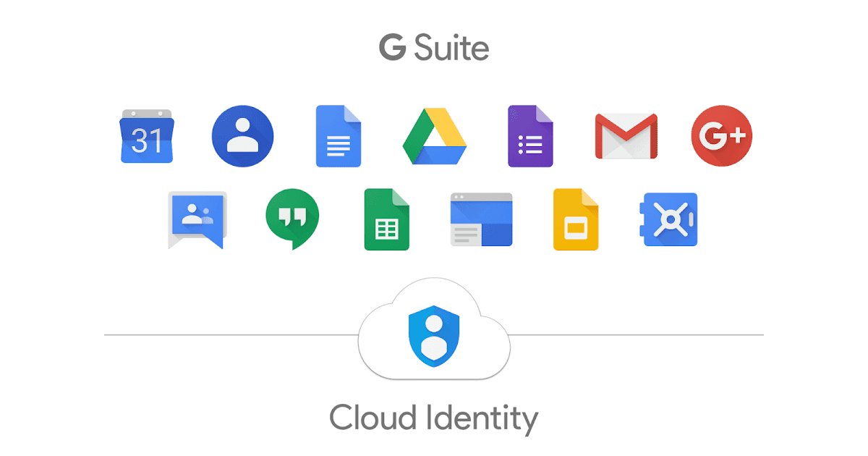Viewport: 868px width, 456px height.
Task: Open the Google Calendar icon showing 31
Action: pos(147,138)
